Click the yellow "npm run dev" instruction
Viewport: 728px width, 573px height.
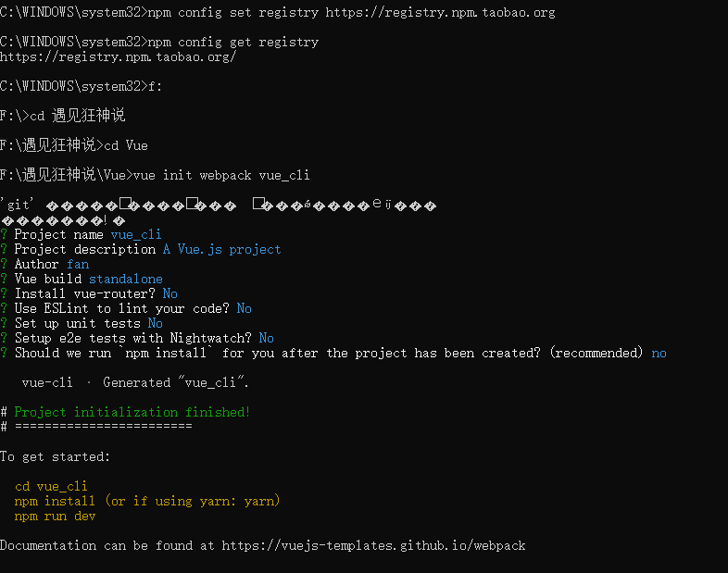tap(55, 516)
